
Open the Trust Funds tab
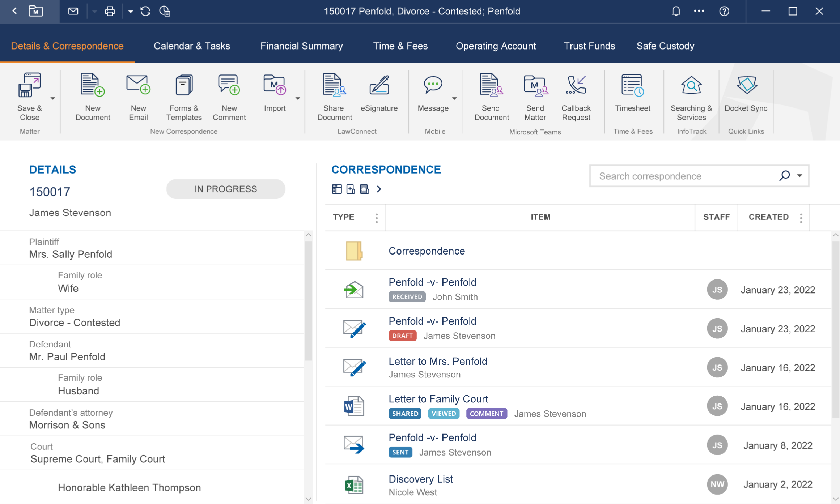coord(589,46)
